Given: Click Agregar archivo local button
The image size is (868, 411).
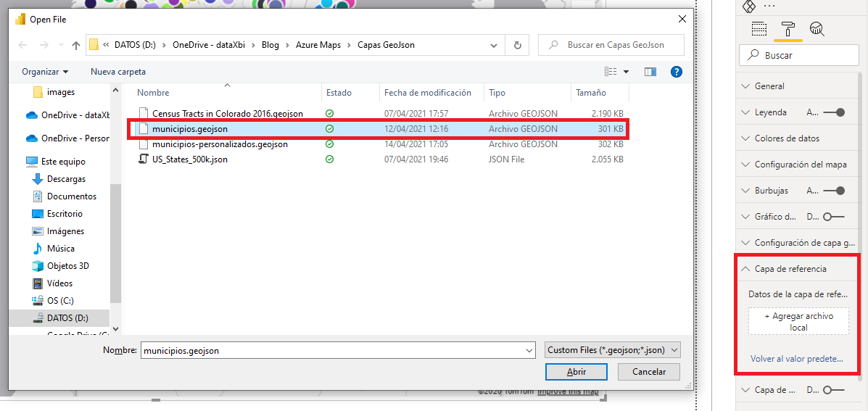Looking at the screenshot, I should 798,321.
